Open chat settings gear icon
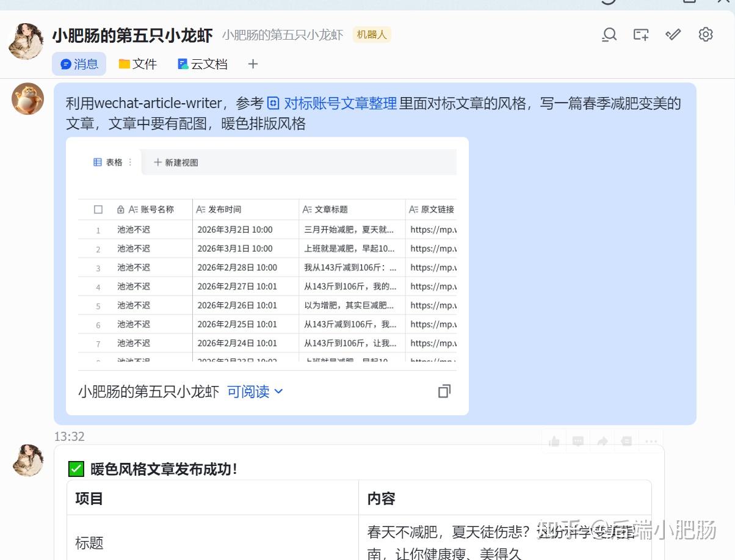The width and height of the screenshot is (735, 560). click(x=705, y=35)
